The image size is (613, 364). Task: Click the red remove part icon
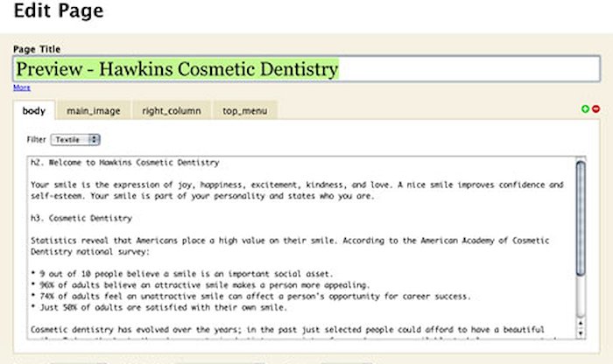point(595,109)
